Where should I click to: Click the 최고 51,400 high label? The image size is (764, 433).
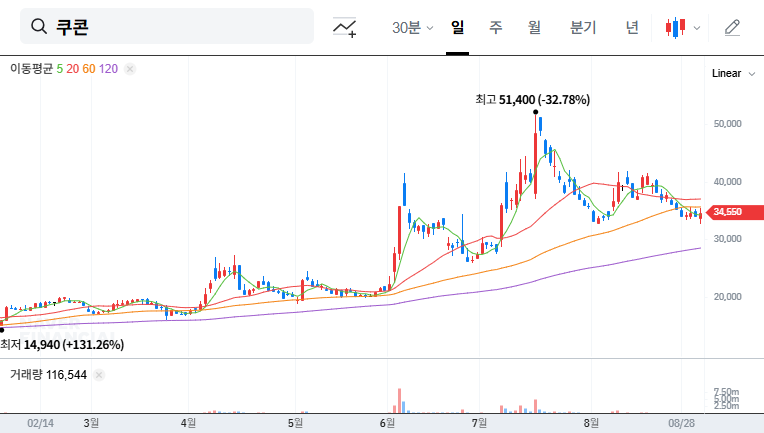533,100
